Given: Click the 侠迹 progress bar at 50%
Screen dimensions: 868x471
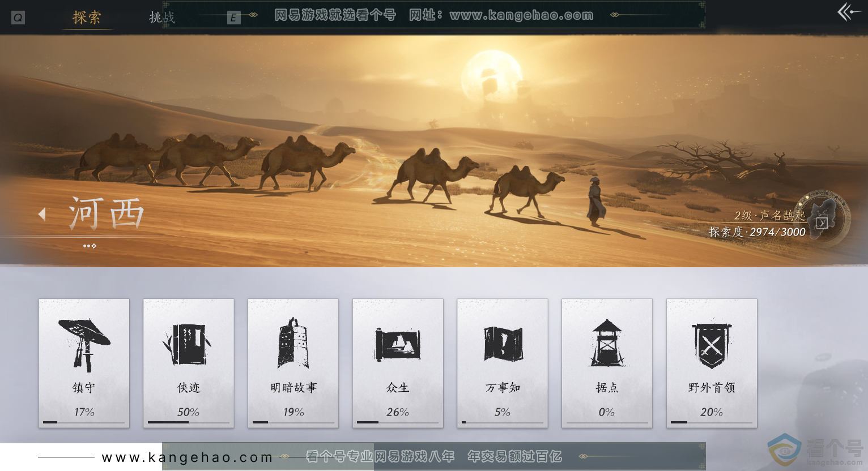Looking at the screenshot, I should coord(189,422).
